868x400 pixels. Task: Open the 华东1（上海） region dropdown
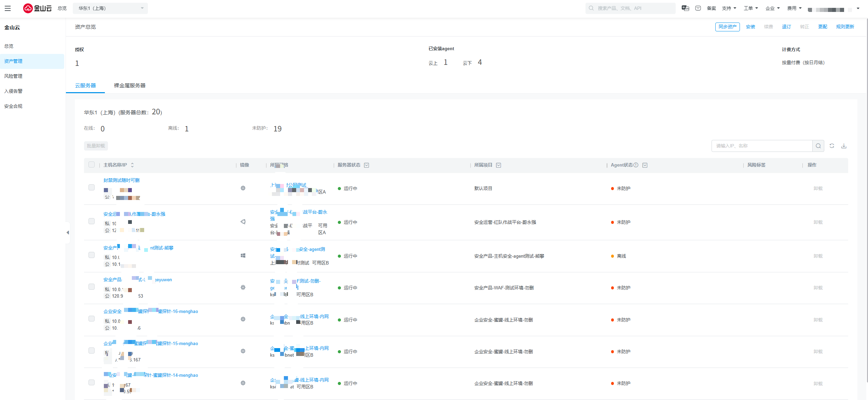click(110, 8)
